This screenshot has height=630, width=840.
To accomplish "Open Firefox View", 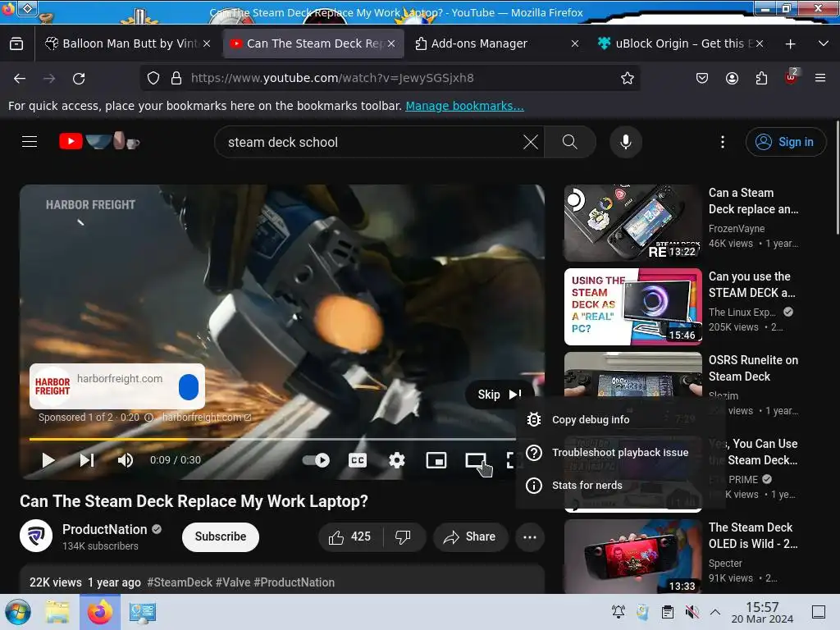I will coord(16,44).
